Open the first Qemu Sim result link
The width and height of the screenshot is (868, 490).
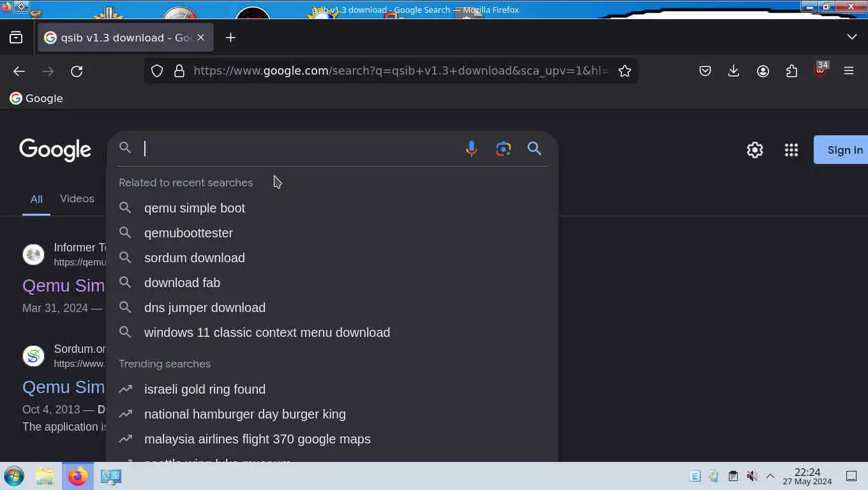[64, 286]
